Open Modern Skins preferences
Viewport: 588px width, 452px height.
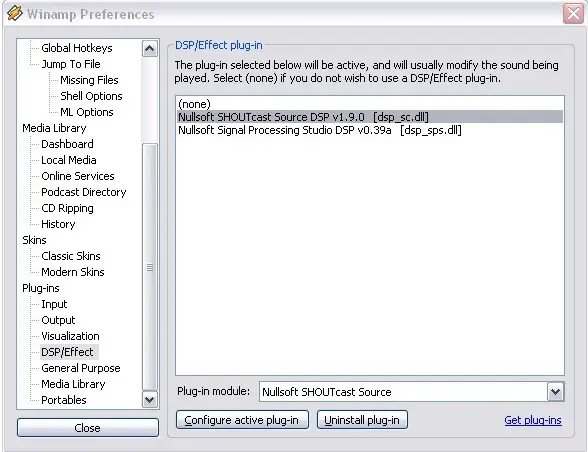(73, 272)
